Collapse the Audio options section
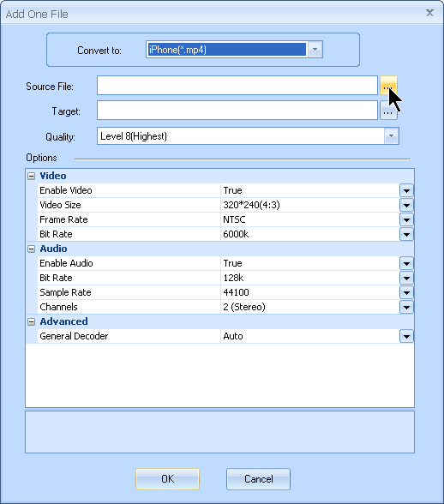Screen dimensions: 444x504 (31, 249)
